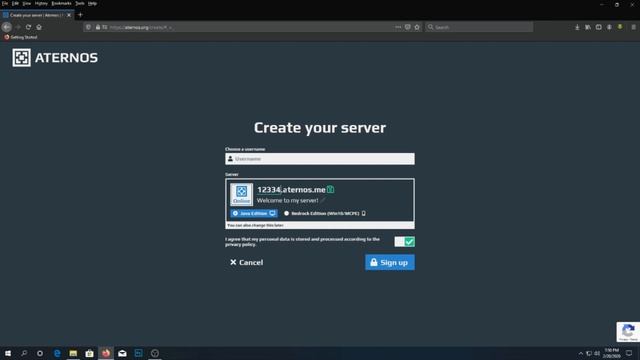This screenshot has height=360, width=640.
Task: Click the site security padlock icon
Action: (98, 27)
